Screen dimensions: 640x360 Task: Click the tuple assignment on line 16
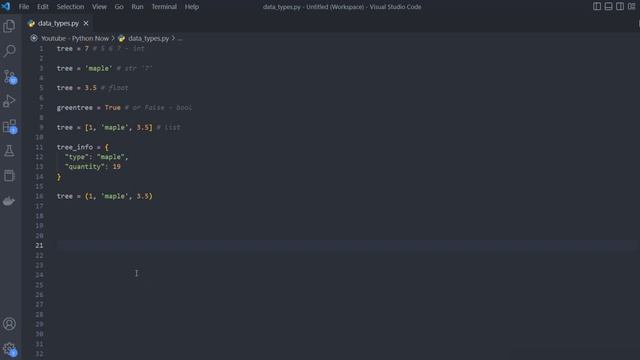click(x=104, y=196)
